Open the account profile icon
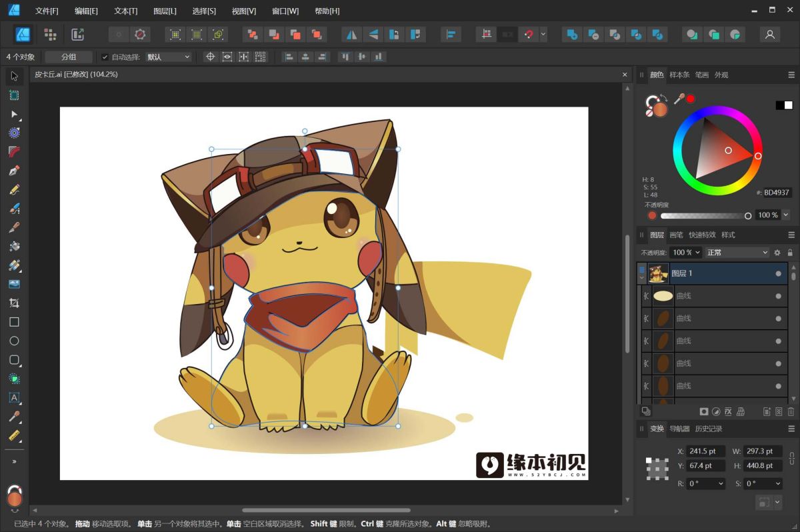 tap(770, 34)
